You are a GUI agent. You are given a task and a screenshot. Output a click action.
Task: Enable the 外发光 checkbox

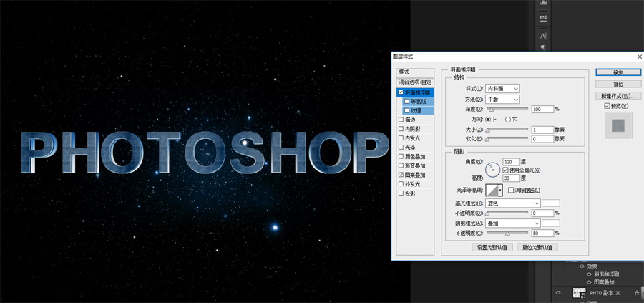[401, 184]
